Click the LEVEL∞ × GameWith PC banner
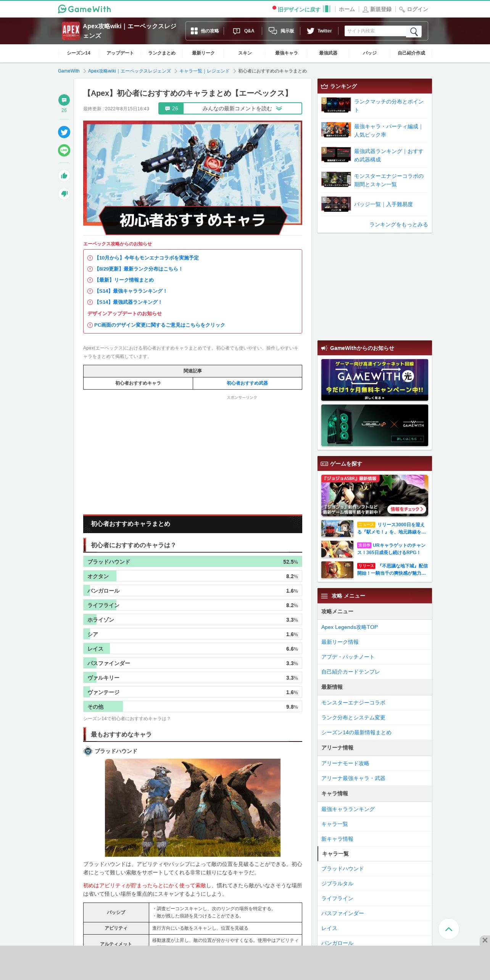490x980 pixels. 375,426
